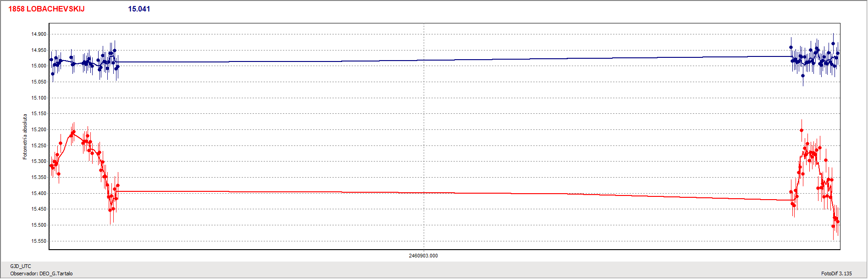Click the GJD_UTC time scale label
The height and width of the screenshot is (279, 868).
click(21, 266)
